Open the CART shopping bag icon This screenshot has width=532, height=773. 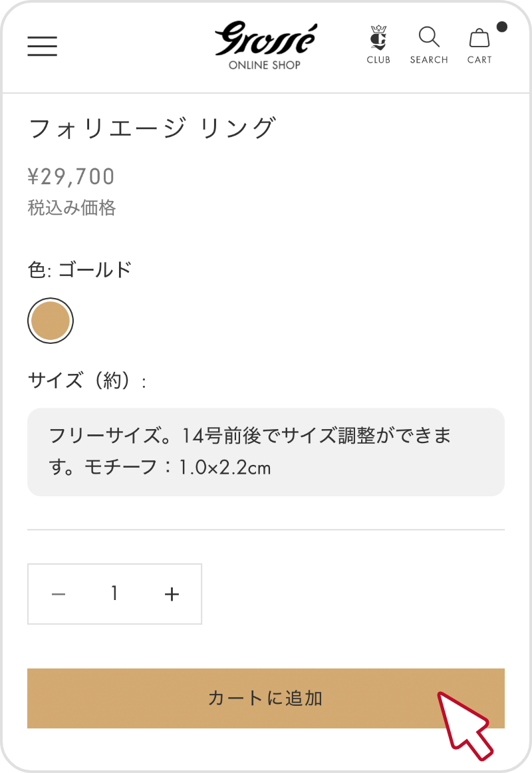pyautogui.click(x=479, y=38)
